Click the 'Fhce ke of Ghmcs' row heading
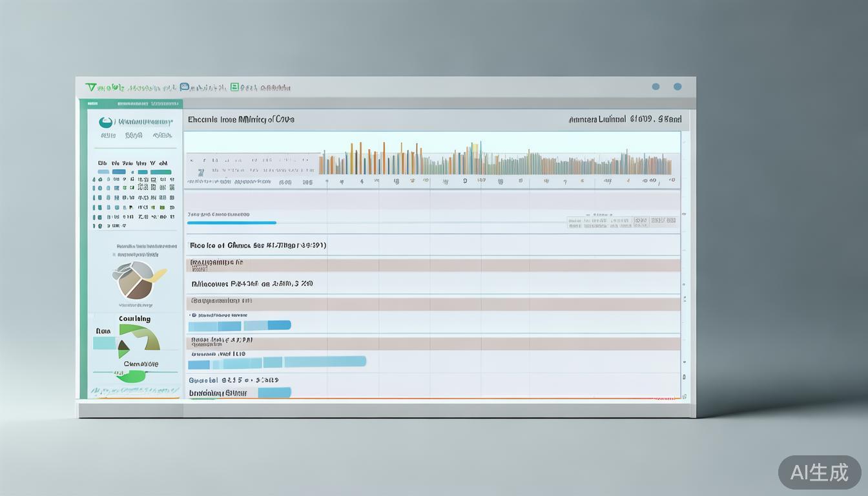 [x=257, y=245]
